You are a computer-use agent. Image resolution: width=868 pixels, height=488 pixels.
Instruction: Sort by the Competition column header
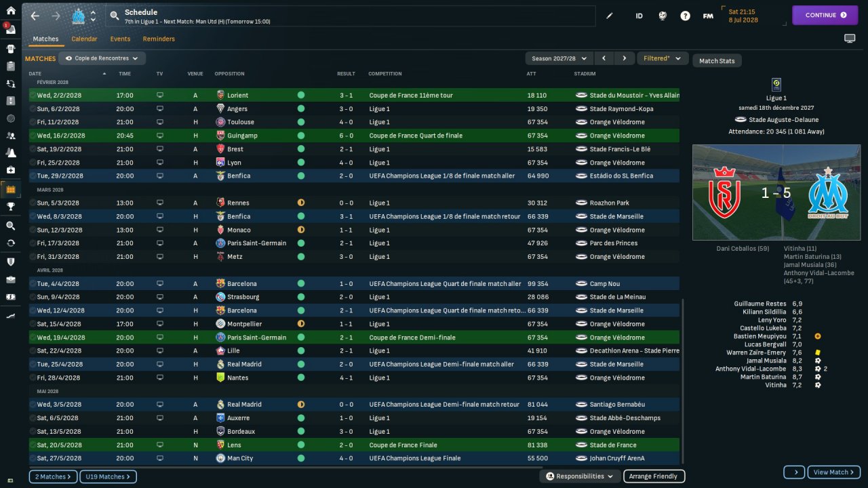(384, 74)
